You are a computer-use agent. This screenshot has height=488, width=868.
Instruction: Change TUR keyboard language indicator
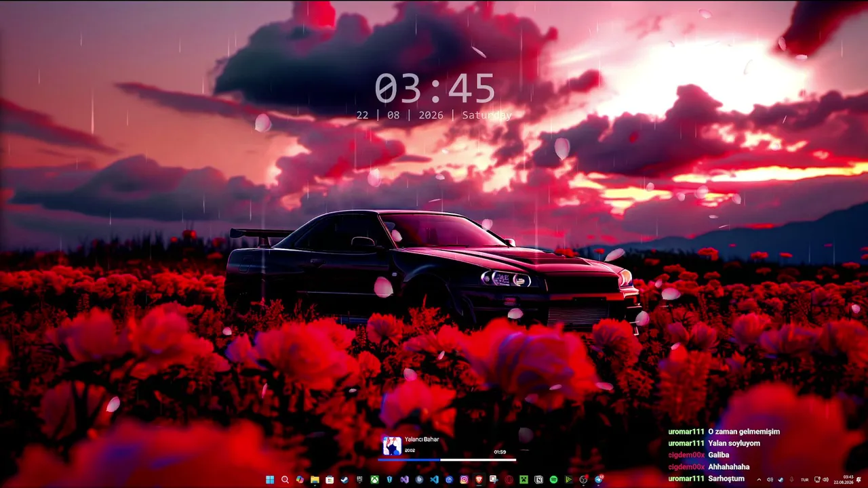tap(804, 480)
